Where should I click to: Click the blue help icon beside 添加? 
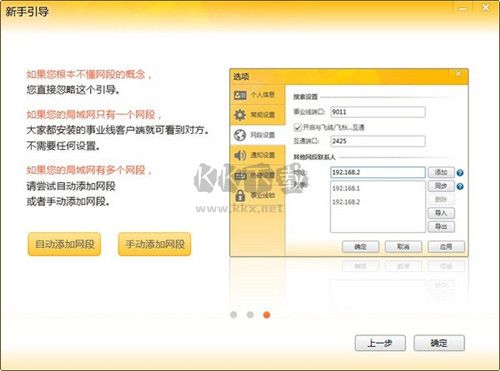click(x=460, y=173)
